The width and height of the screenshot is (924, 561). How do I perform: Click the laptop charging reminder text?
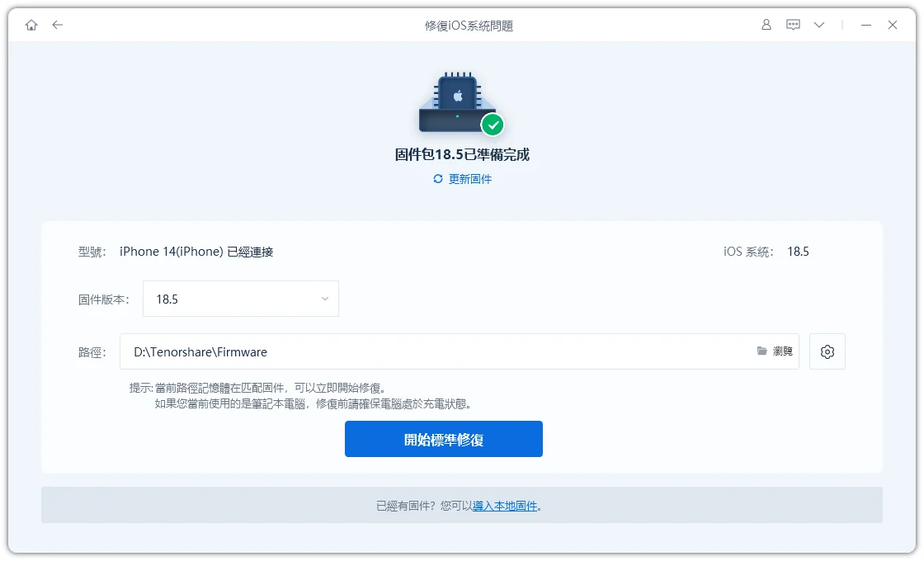tap(313, 403)
